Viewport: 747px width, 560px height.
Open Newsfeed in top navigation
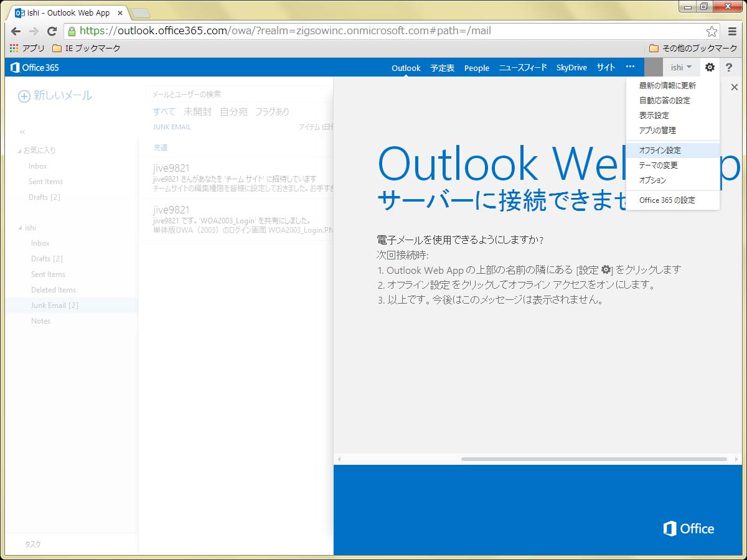pos(523,68)
